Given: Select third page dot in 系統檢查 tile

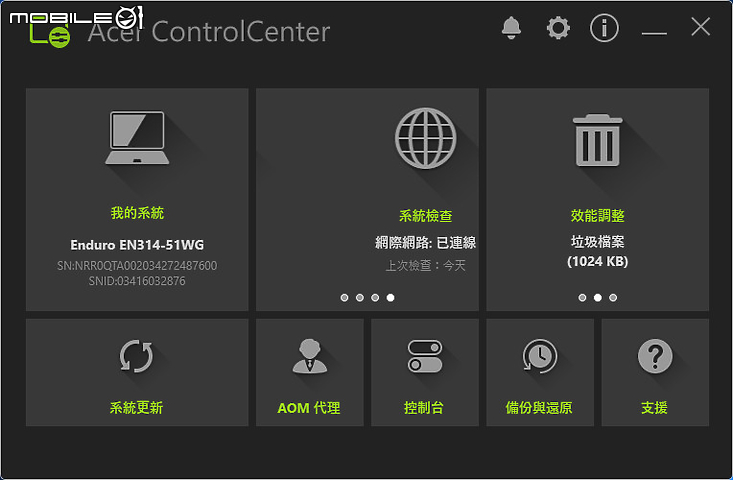Looking at the screenshot, I should [x=375, y=298].
